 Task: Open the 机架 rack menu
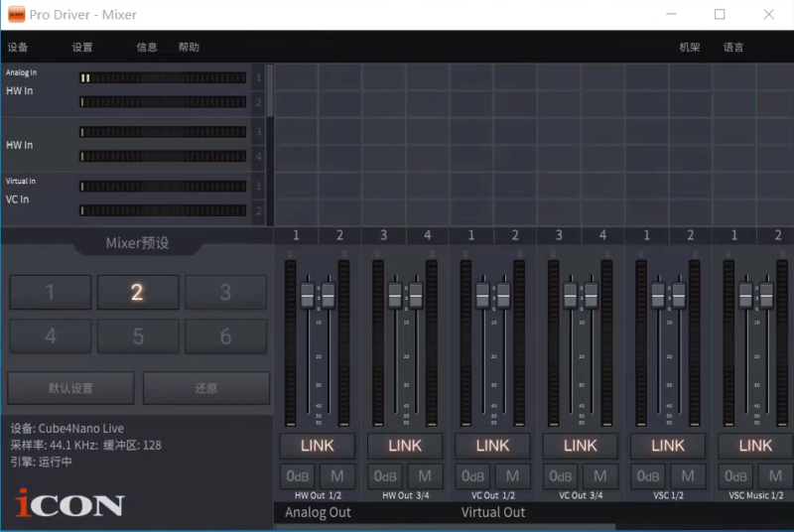[689, 48]
